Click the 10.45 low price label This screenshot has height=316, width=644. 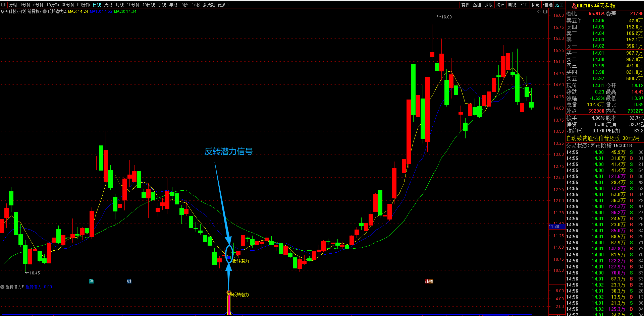point(35,273)
